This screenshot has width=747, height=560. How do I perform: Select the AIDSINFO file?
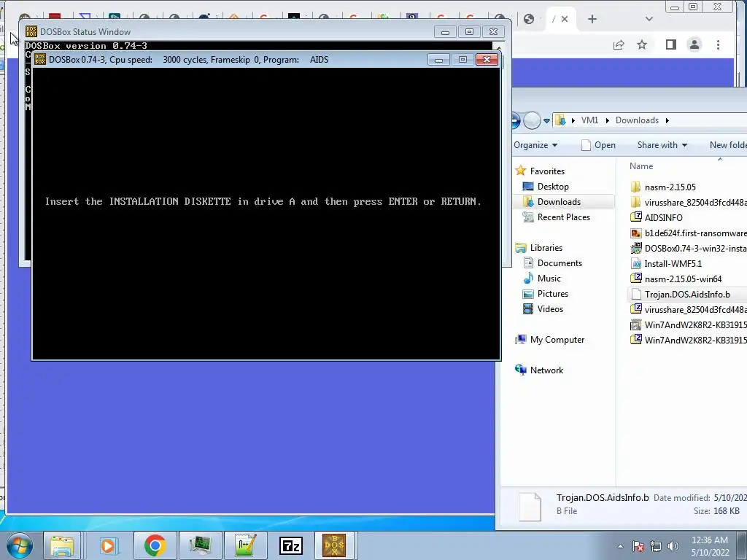pyautogui.click(x=657, y=217)
